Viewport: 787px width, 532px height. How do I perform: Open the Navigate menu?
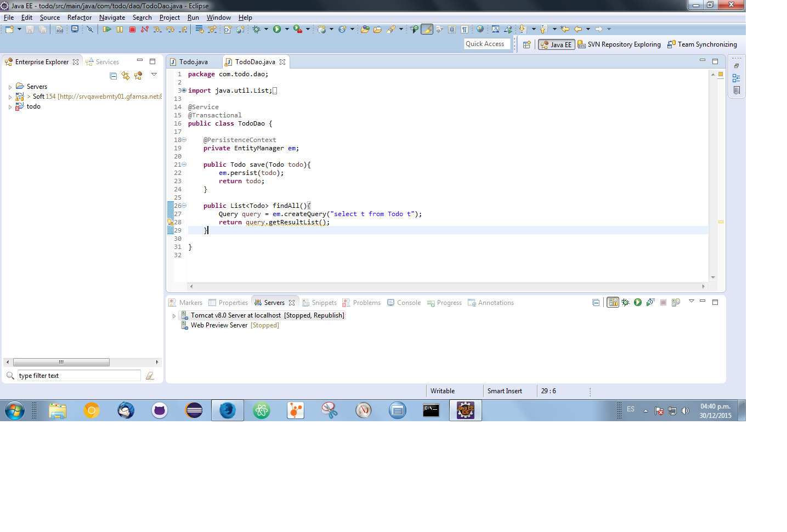pyautogui.click(x=112, y=18)
